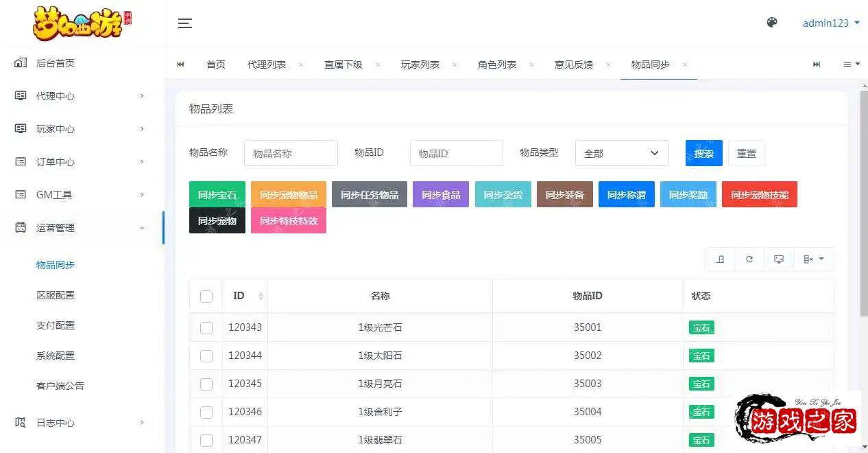The height and width of the screenshot is (453, 868).
Task: Toggle the select-all checkbox in table header
Action: point(206,297)
